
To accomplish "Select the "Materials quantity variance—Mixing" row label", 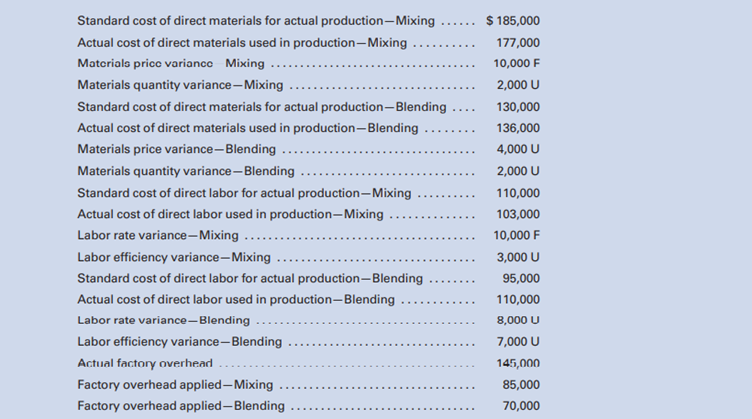I will [180, 85].
